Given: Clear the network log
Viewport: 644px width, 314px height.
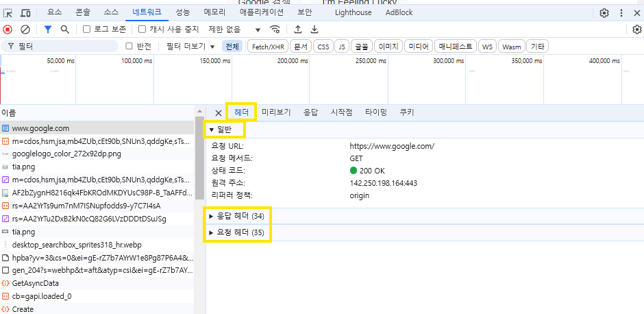Looking at the screenshot, I should coord(25,29).
